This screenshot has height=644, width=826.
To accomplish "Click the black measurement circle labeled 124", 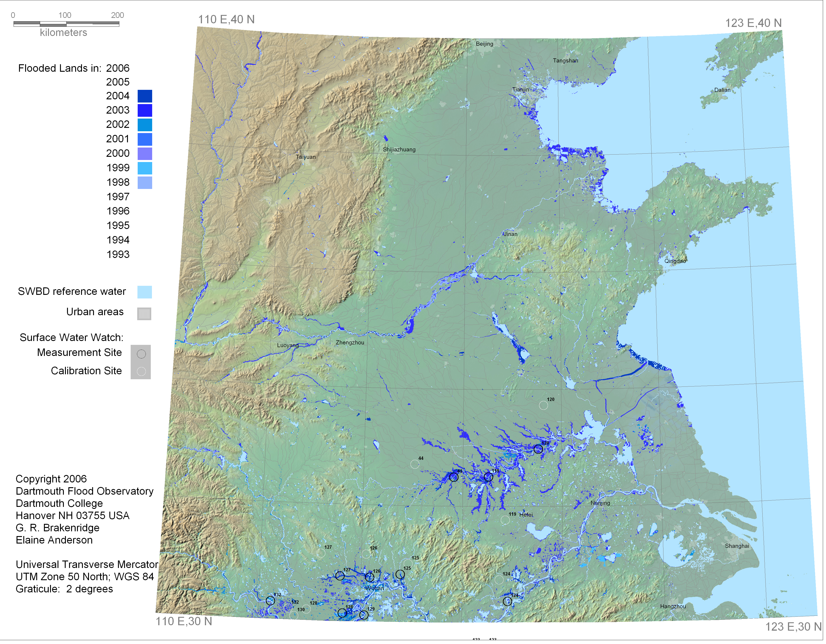I will [x=507, y=601].
